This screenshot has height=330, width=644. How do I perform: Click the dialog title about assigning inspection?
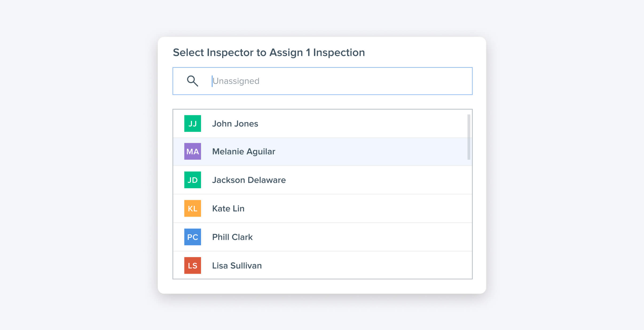[269, 52]
